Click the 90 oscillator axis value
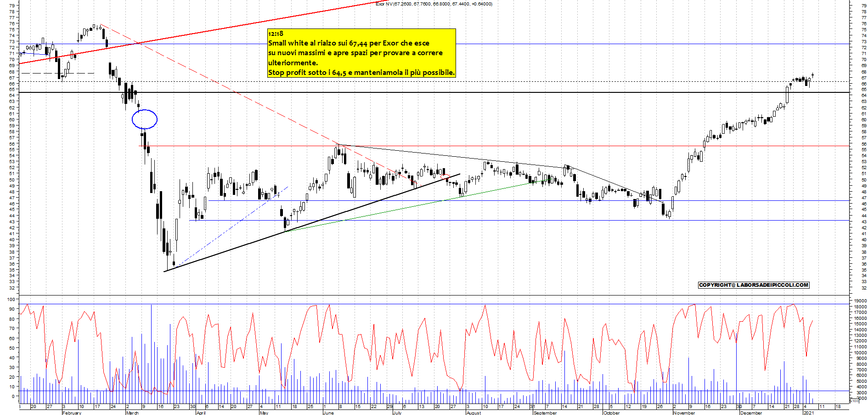The image size is (868, 415). point(11,309)
